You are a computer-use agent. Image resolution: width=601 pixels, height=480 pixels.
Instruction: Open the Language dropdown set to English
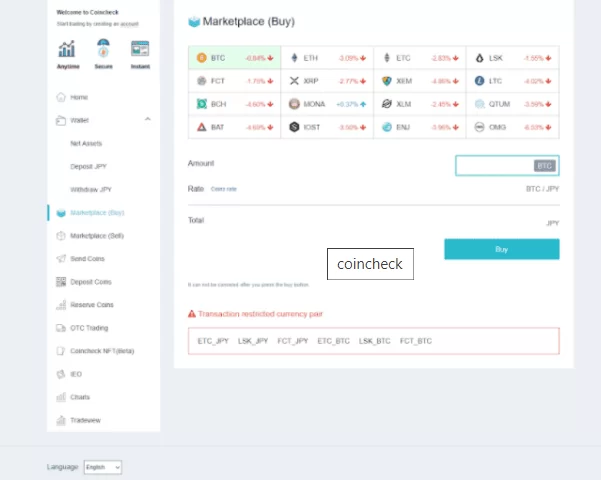(x=103, y=467)
